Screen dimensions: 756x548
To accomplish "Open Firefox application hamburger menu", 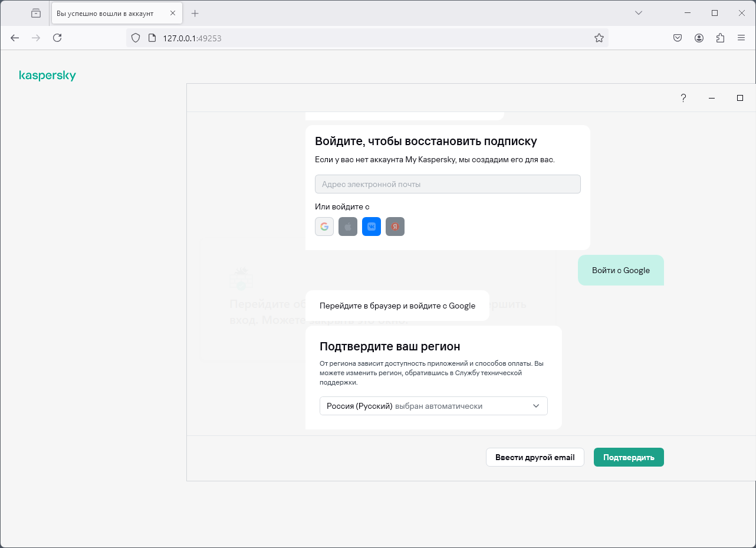I will coord(741,38).
